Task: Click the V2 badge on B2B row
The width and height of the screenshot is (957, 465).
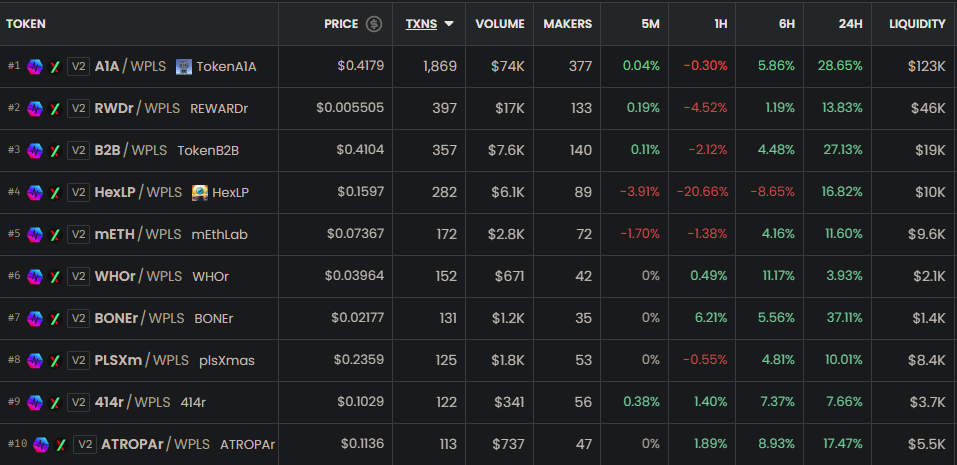Action: point(78,150)
